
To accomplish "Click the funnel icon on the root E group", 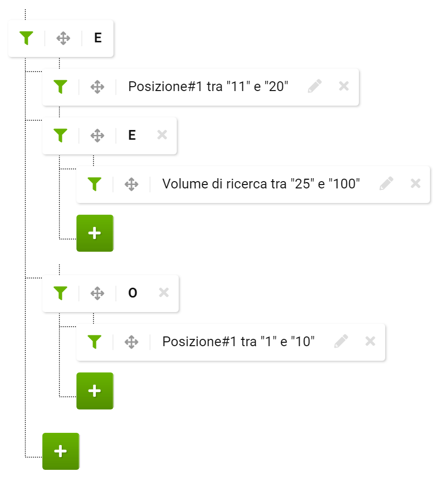I will click(x=26, y=38).
